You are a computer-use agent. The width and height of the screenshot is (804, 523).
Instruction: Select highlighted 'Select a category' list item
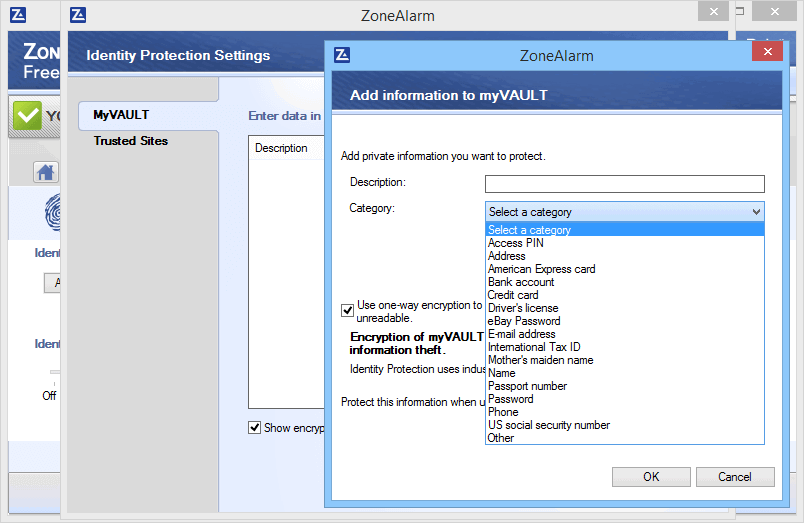(x=625, y=230)
